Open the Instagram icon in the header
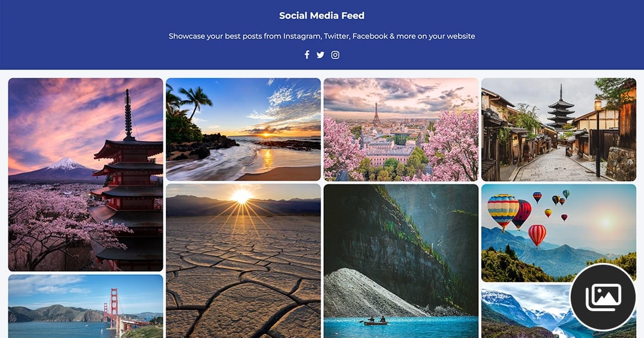The image size is (644, 338). [x=335, y=55]
